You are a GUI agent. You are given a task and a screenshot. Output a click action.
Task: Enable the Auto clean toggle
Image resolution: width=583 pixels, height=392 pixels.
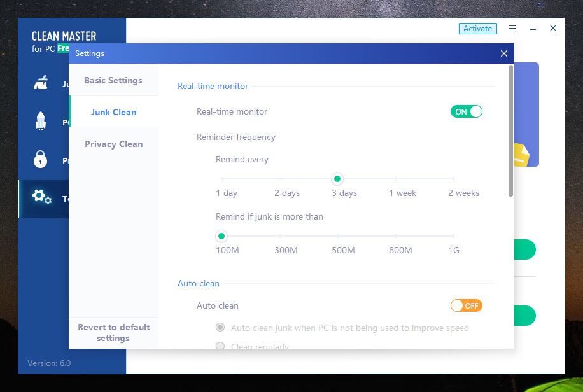[x=467, y=306]
